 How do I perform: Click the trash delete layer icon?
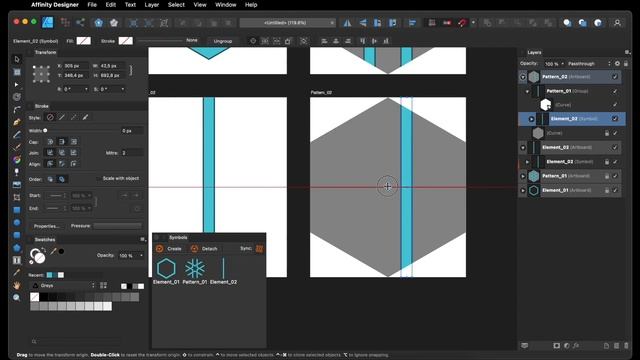626,346
